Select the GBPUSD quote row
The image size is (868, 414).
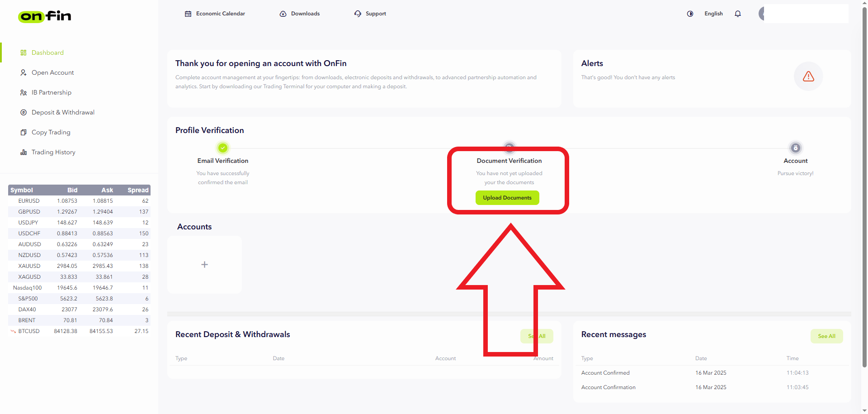[x=79, y=212]
